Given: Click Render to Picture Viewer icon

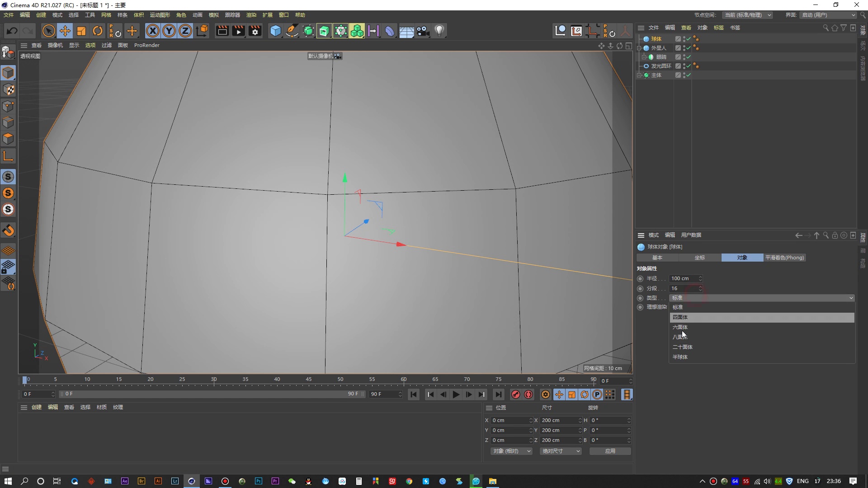Looking at the screenshot, I should coord(238,31).
